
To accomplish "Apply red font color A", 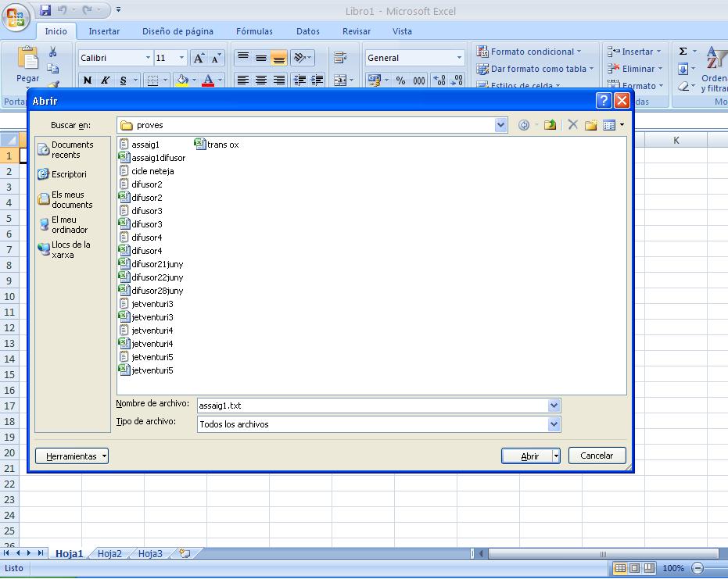I will (x=209, y=80).
